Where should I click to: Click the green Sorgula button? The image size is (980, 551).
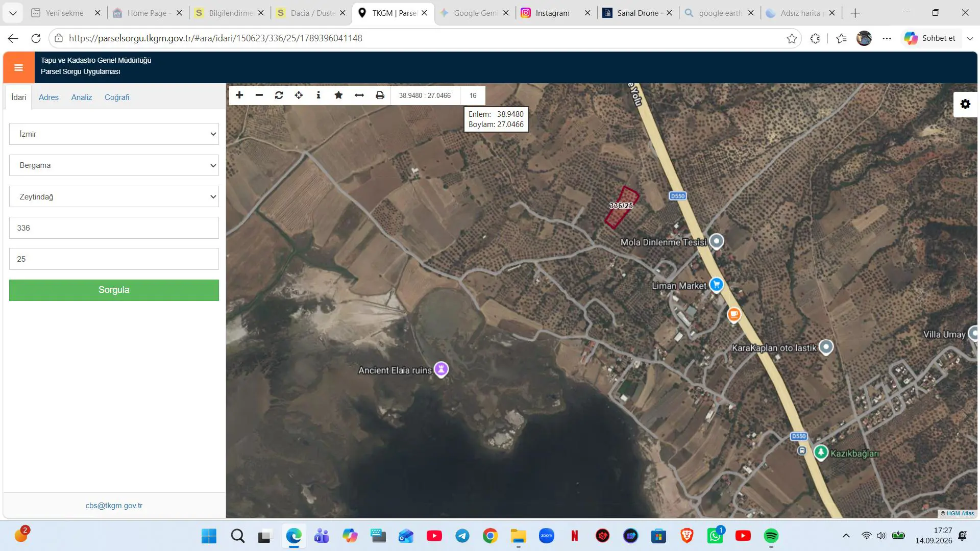(x=114, y=290)
